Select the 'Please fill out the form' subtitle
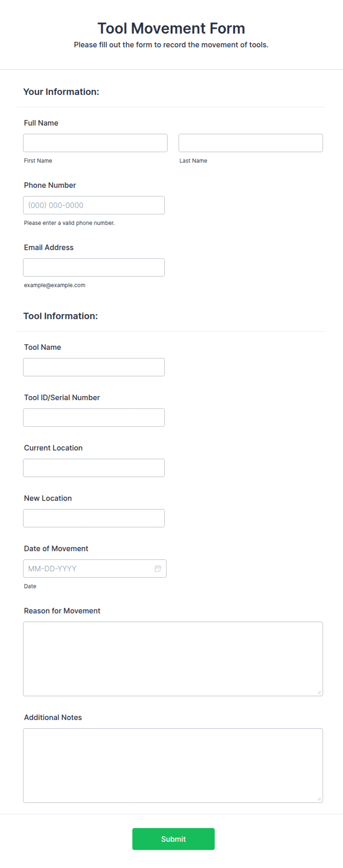This screenshot has width=343, height=868. tap(171, 45)
